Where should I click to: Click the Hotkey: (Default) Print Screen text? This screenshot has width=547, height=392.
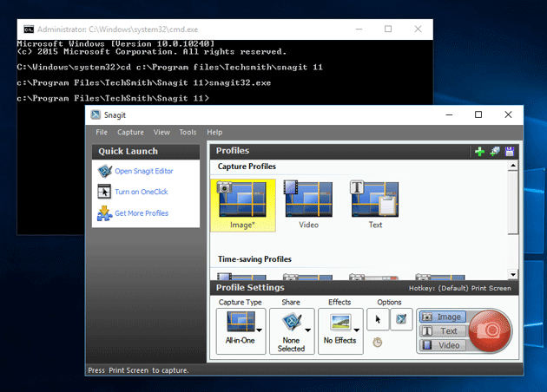[x=460, y=288]
